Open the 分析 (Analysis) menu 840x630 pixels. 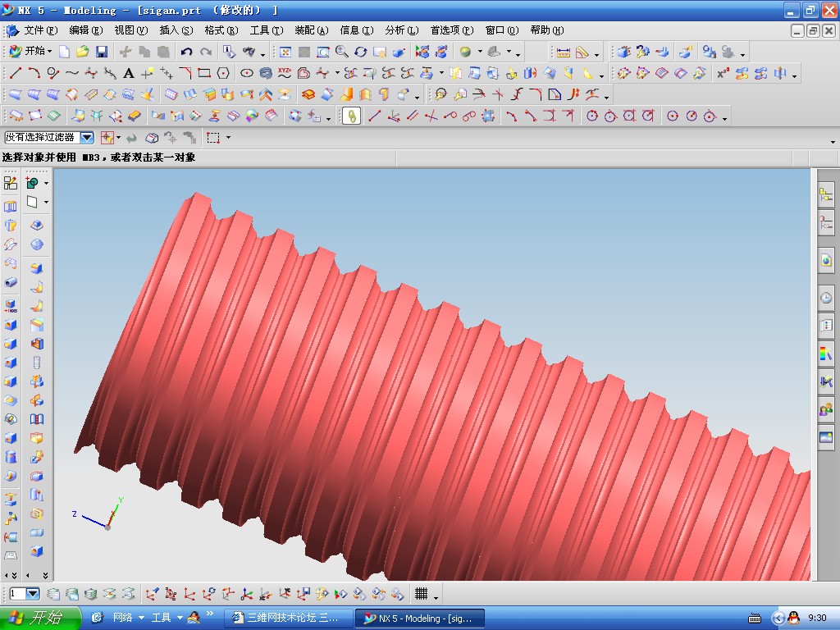[x=401, y=30]
